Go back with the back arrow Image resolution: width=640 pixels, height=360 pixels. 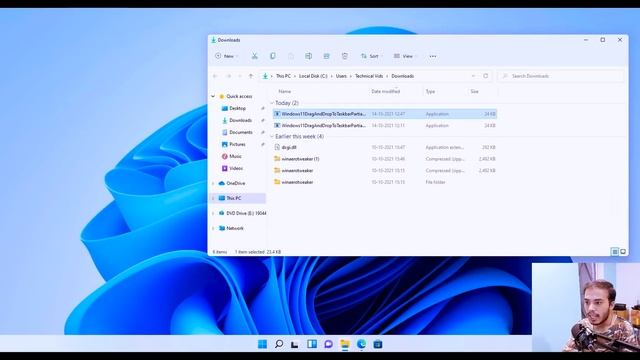pos(215,76)
